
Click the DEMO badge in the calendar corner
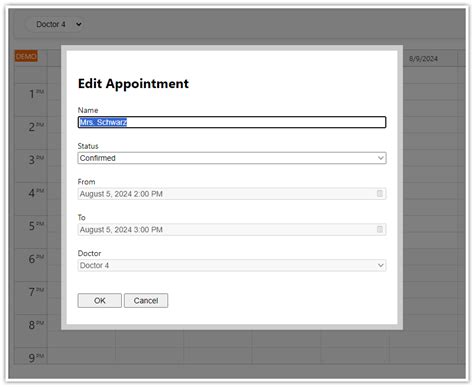(26, 56)
